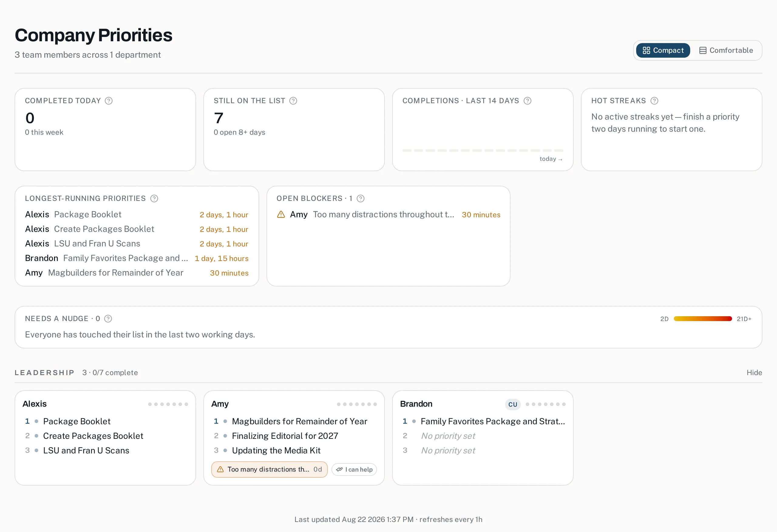Click Brandon's second 'No priority set' slot

pyautogui.click(x=448, y=436)
